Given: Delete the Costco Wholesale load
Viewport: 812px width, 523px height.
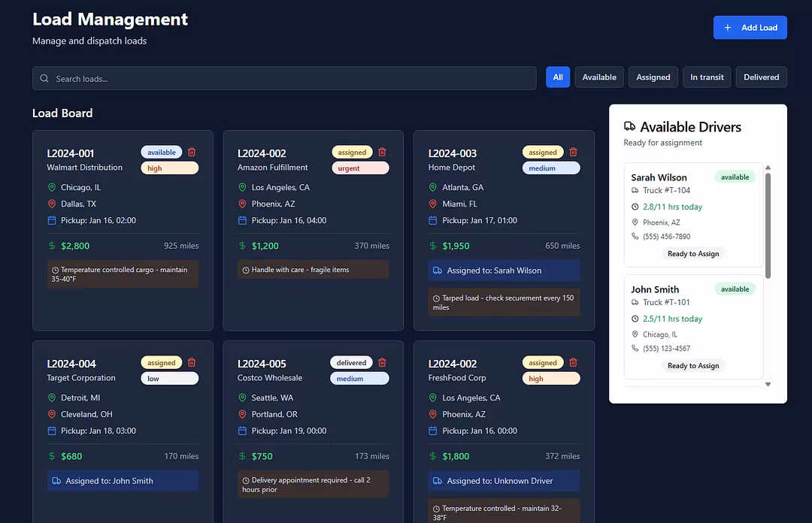Looking at the screenshot, I should [382, 362].
